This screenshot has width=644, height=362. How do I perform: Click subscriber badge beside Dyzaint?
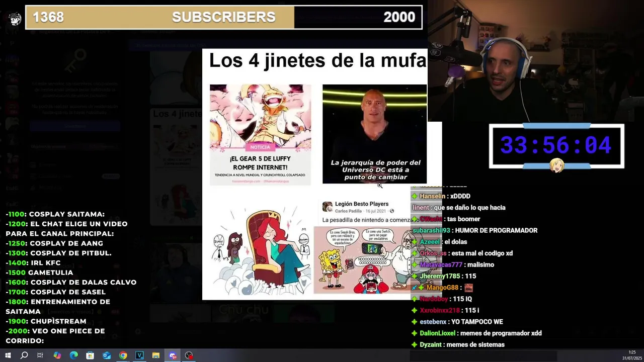point(415,345)
